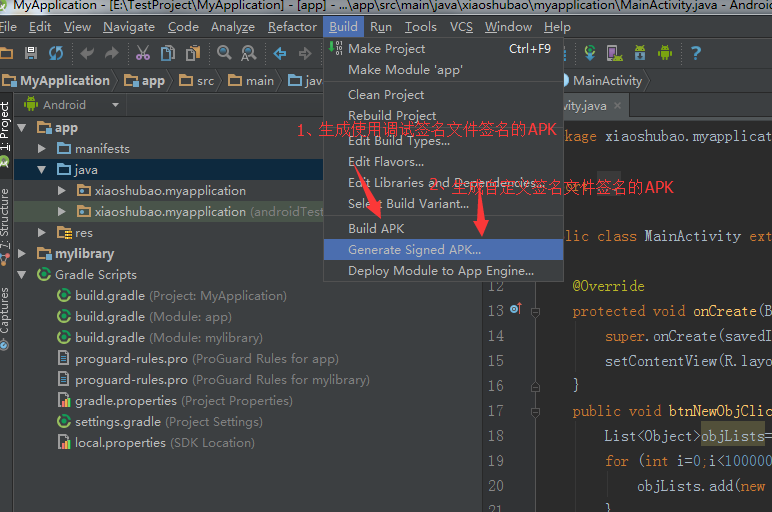Select local.properties file
The image size is (772, 512).
(x=156, y=443)
